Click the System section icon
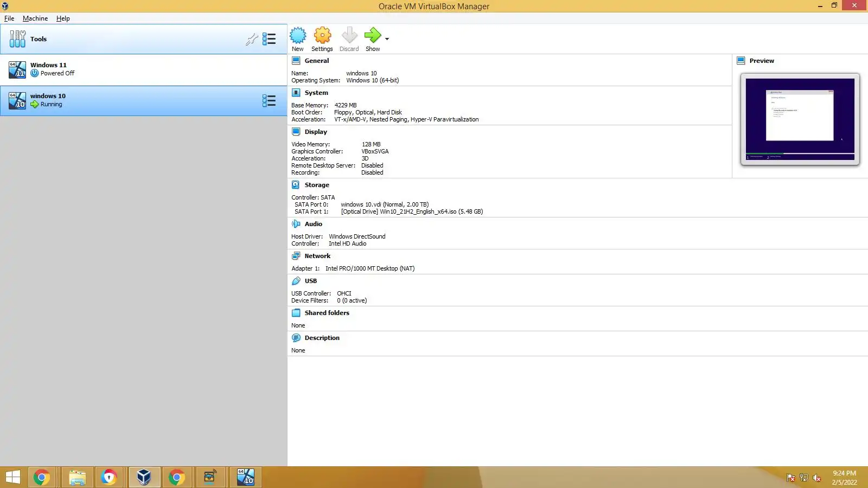 pyautogui.click(x=296, y=93)
